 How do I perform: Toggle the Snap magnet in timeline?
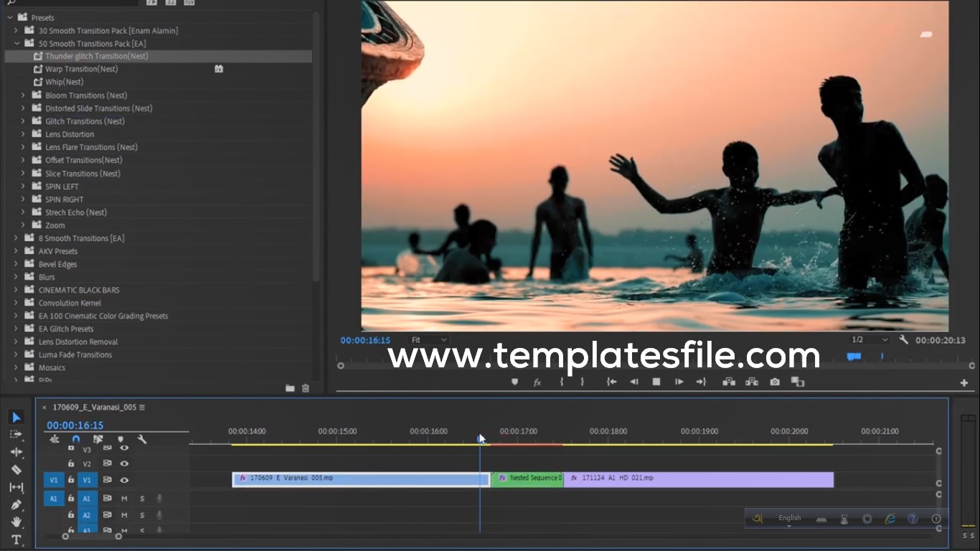76,439
